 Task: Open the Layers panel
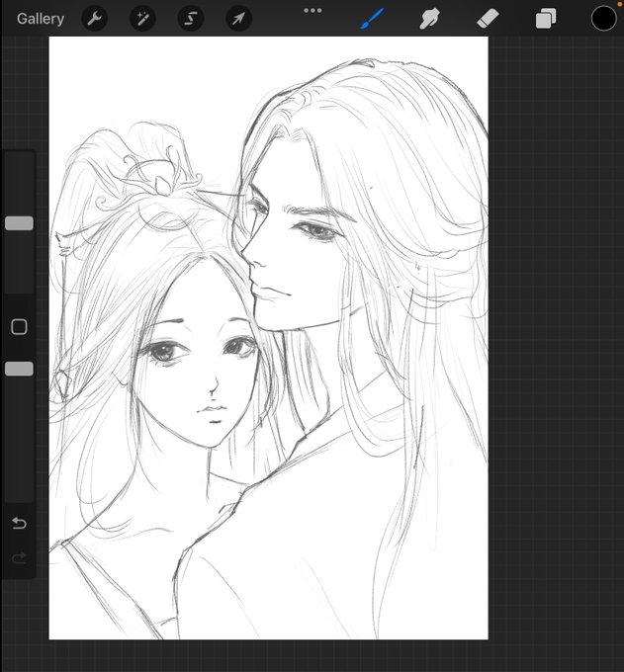tap(546, 19)
